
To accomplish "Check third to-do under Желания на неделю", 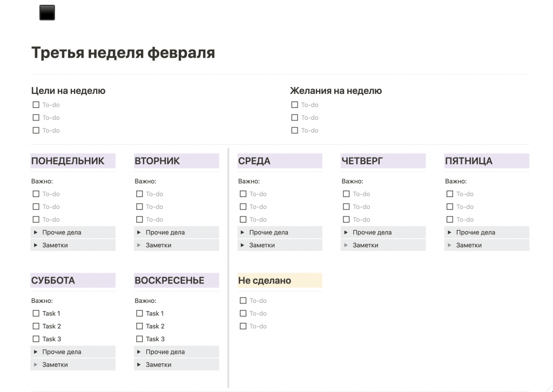I will tap(295, 130).
